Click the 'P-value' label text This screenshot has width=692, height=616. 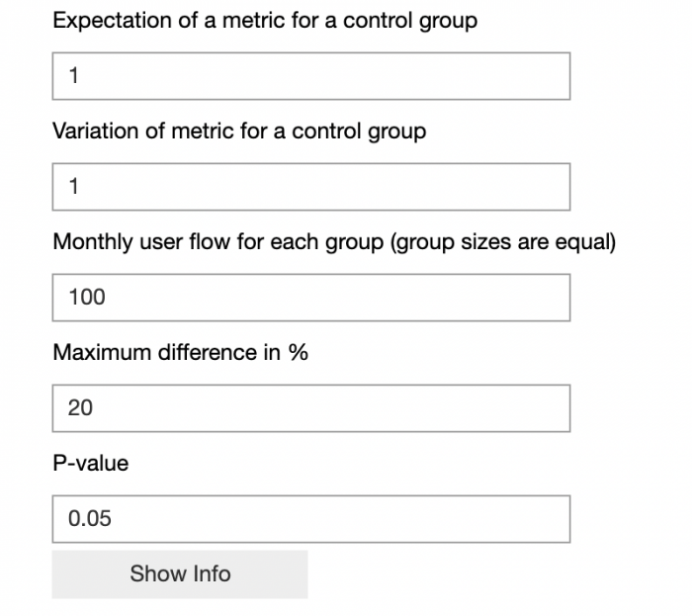[90, 463]
